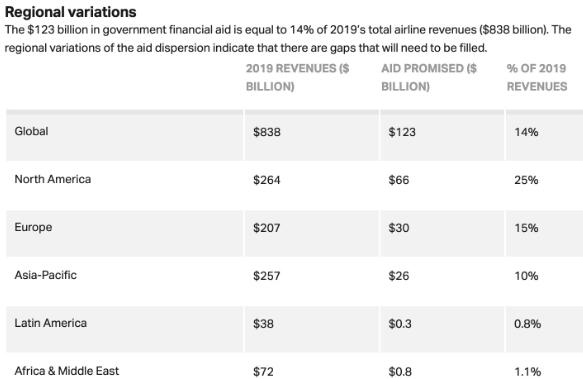The image size is (583, 379).
Task: Click the Asia-Pacific row label
Action: click(45, 275)
